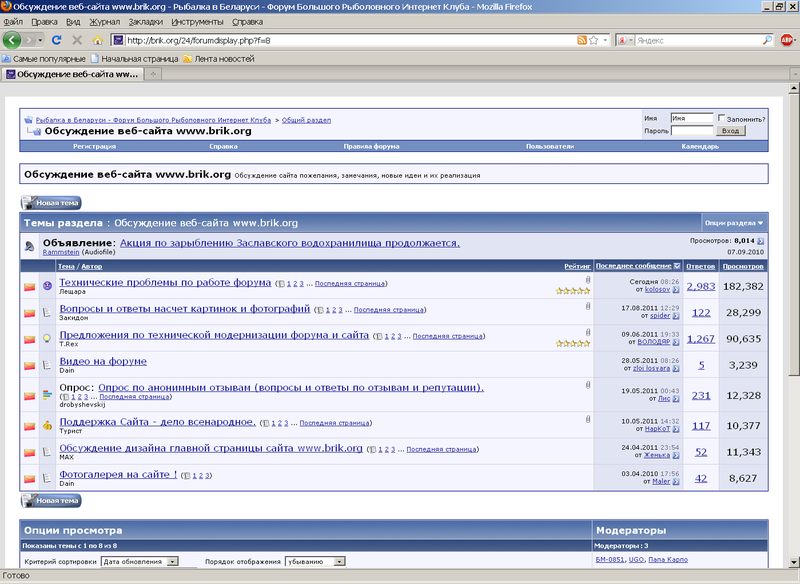Viewport: 800px width, 584px height.
Task: Open thread Технические проблемы по работе форума
Action: click(x=165, y=283)
